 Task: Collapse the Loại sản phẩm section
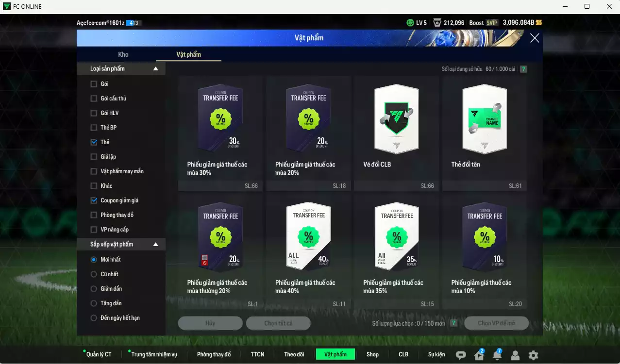[x=155, y=69]
